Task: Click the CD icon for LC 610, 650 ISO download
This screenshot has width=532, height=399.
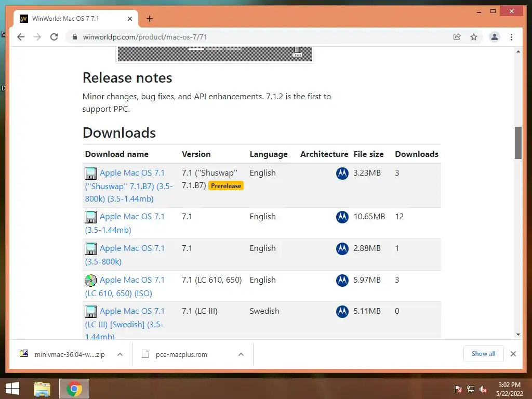Action: click(90, 280)
